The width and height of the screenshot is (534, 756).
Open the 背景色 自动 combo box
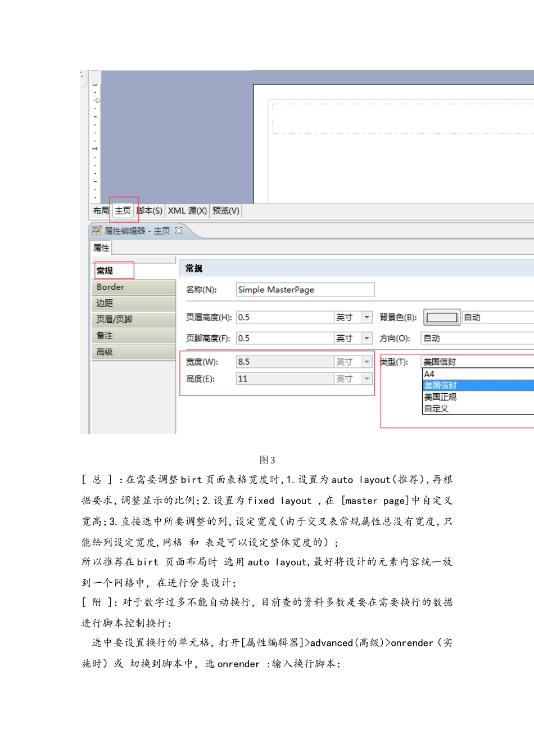coord(497,317)
